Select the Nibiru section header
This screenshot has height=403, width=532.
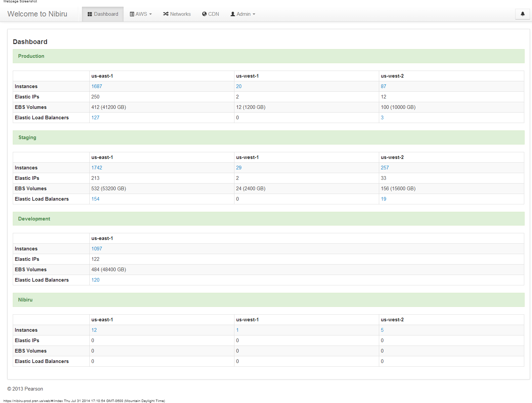(x=26, y=300)
